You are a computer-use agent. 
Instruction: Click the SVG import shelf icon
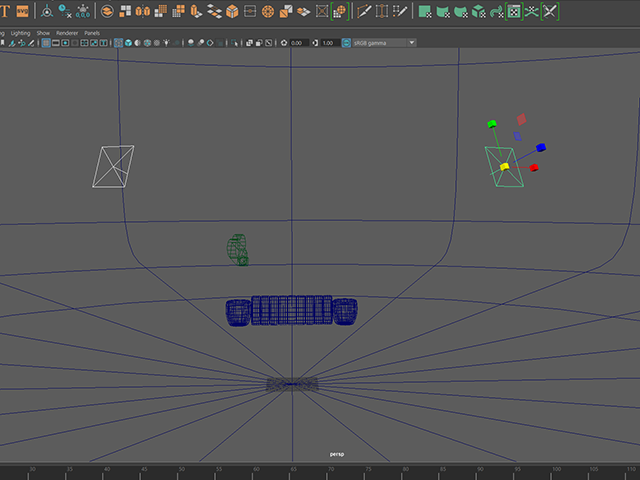22,11
